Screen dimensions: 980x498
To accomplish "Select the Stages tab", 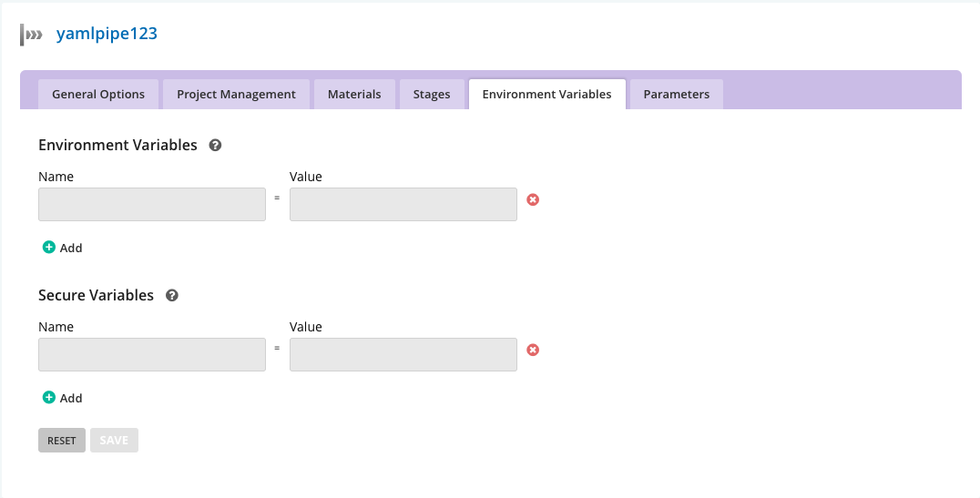I will coord(432,95).
